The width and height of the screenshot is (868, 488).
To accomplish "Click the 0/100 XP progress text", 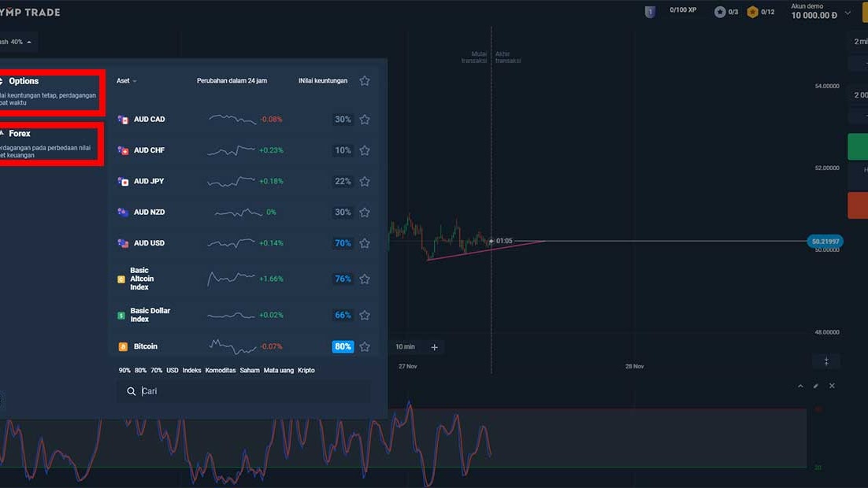I will coord(683,10).
